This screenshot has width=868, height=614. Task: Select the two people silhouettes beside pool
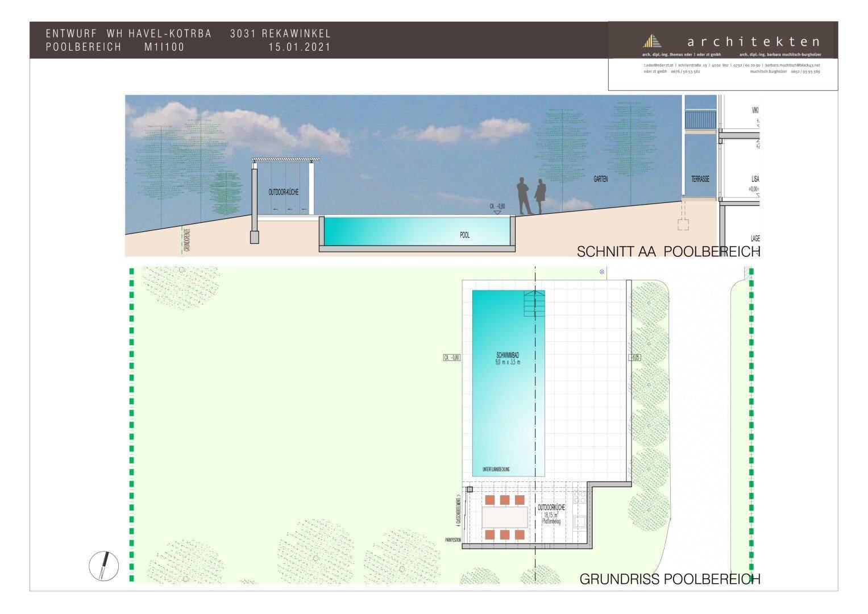point(533,196)
